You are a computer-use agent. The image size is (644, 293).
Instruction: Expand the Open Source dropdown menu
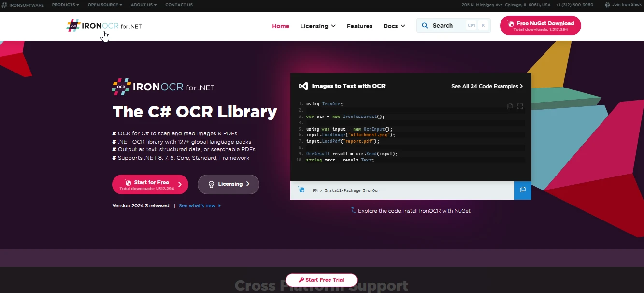105,5
